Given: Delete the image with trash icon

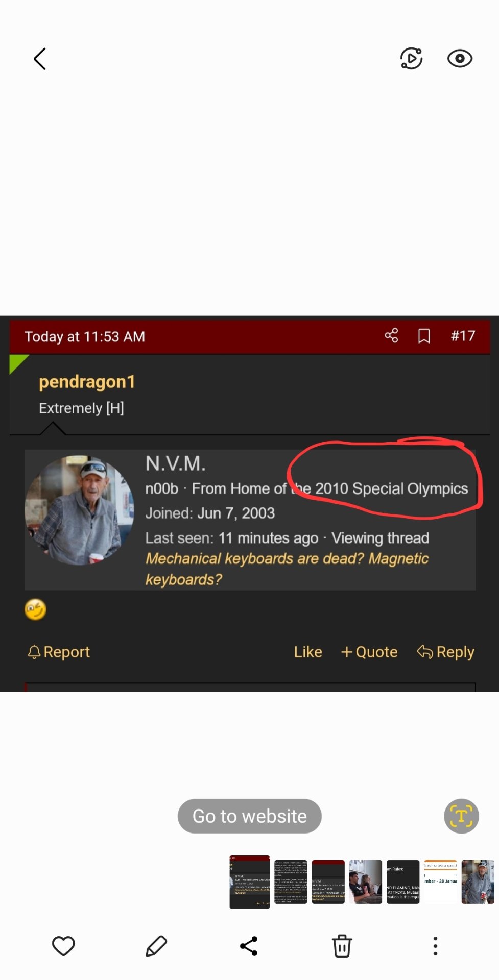Looking at the screenshot, I should point(342,946).
